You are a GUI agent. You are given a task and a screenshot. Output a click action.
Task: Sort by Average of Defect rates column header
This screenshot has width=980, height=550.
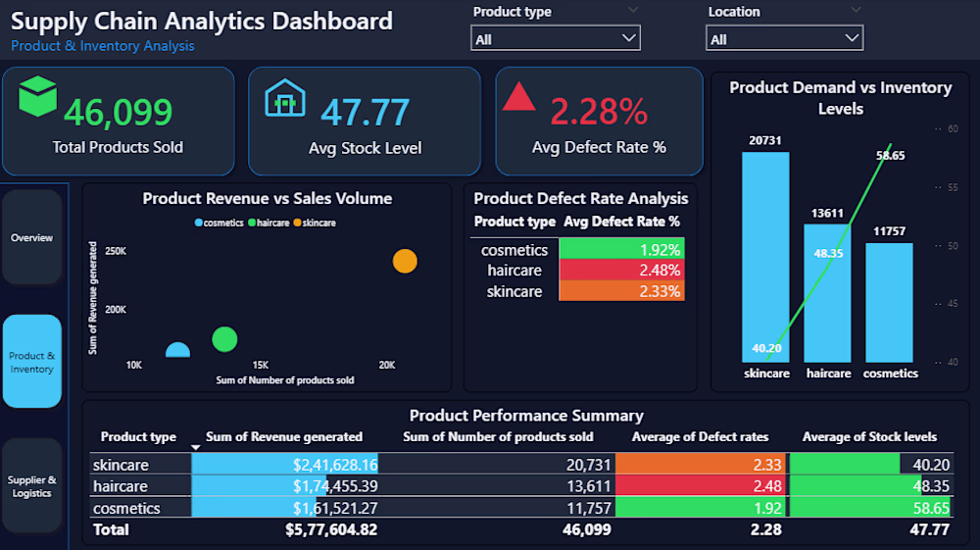700,437
